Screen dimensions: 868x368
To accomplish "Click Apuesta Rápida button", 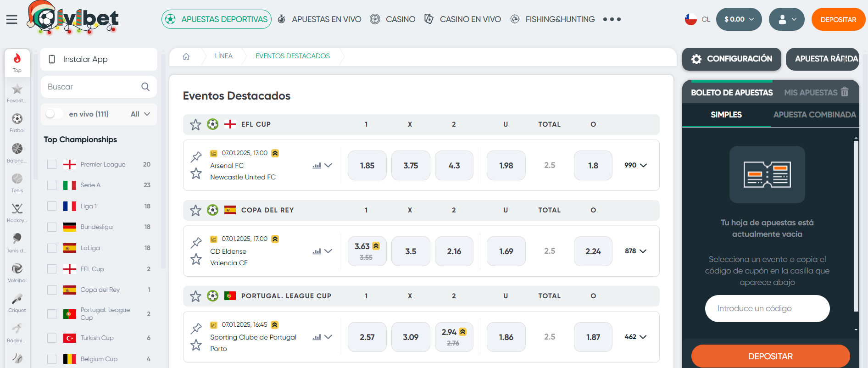I will [x=823, y=59].
